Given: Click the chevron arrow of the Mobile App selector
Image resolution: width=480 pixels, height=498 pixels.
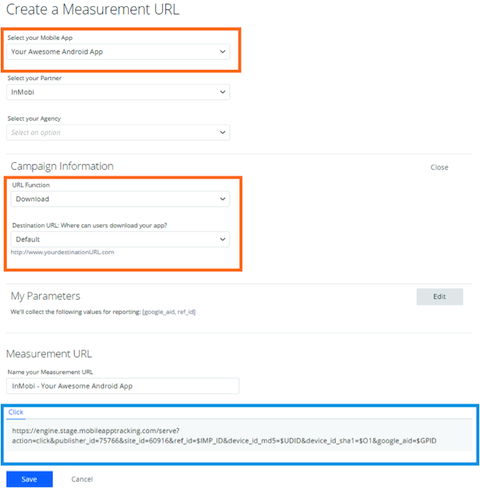Looking at the screenshot, I should (x=222, y=52).
